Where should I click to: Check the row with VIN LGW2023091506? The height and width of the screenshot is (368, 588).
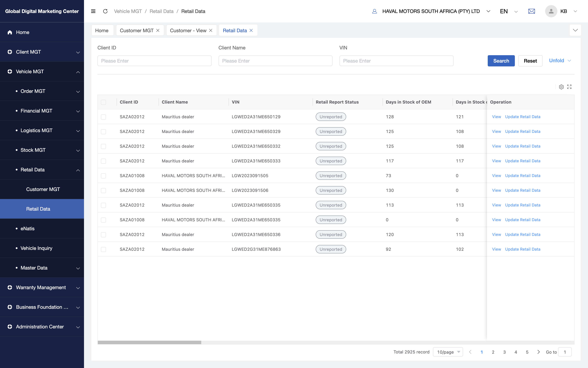coord(103,191)
